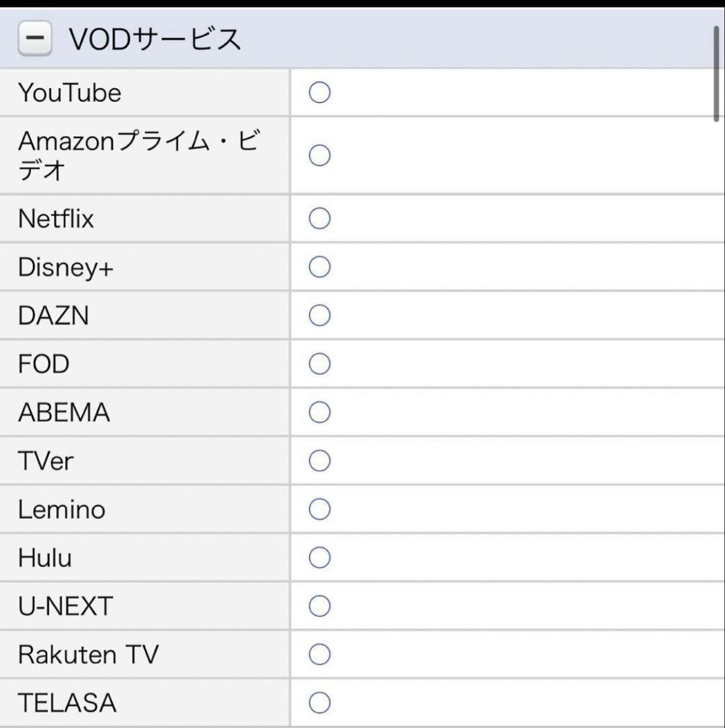The height and width of the screenshot is (728, 725).
Task: Select the U-NEXT radio button
Action: [318, 606]
